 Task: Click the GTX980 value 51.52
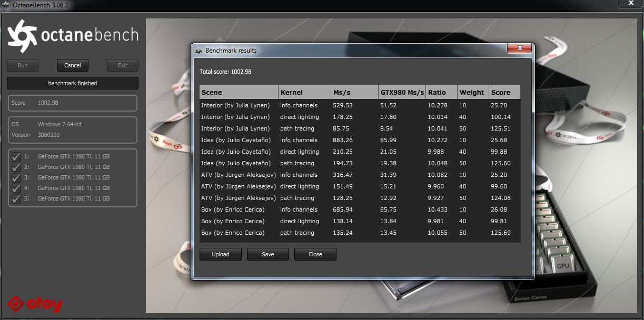(x=388, y=105)
